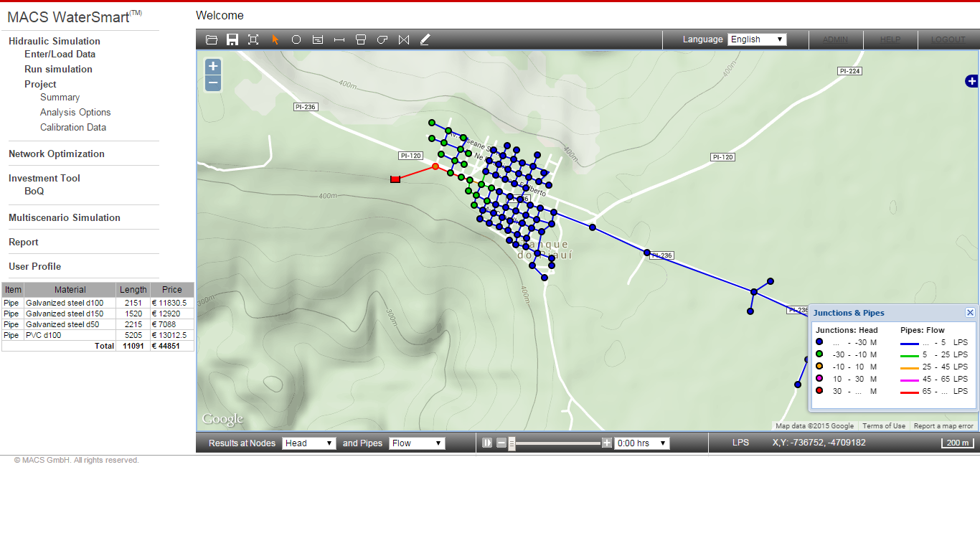Open Run simulation page

(x=58, y=69)
